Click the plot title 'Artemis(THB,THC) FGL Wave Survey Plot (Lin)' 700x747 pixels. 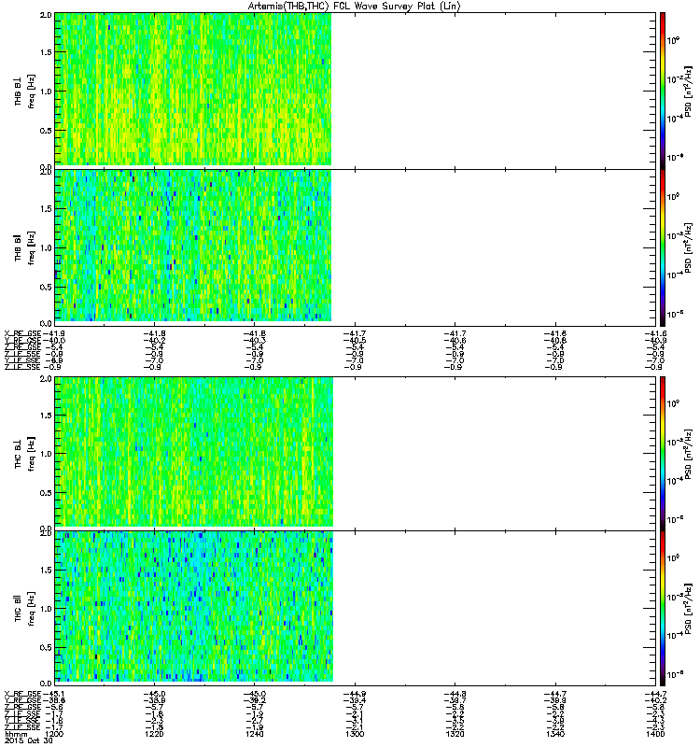tap(354, 7)
